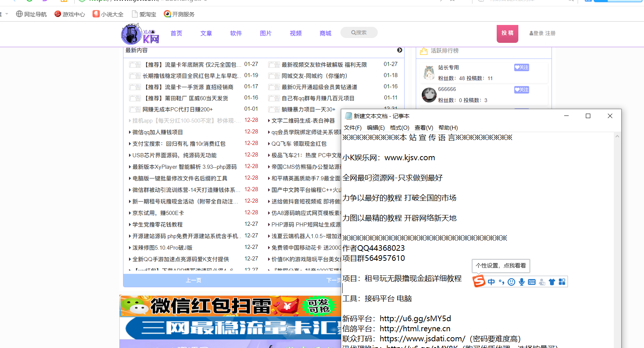The image size is (644, 348).
Task: Open user 666666 avatar
Action: tap(429, 95)
